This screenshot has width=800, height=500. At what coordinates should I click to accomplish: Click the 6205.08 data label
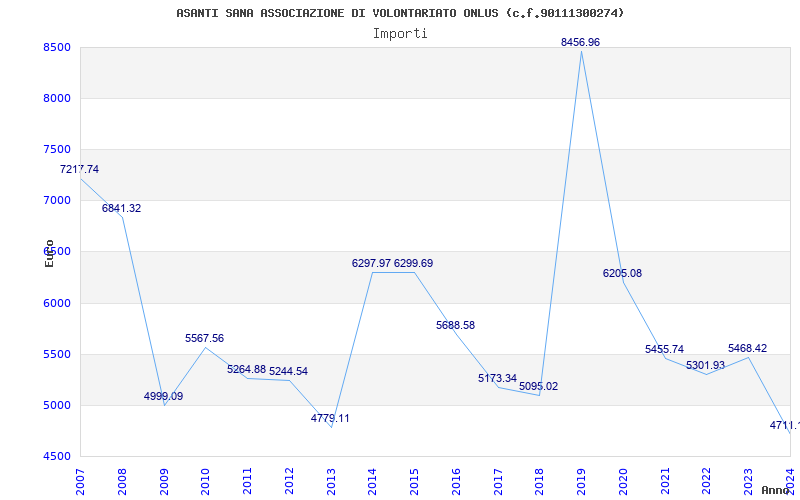tap(622, 273)
